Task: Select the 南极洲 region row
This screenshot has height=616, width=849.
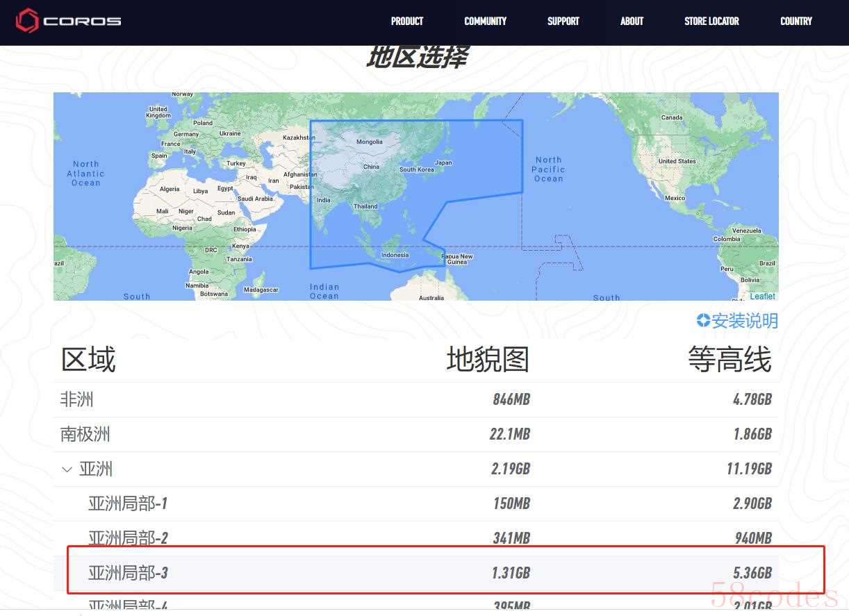Action: (85, 434)
